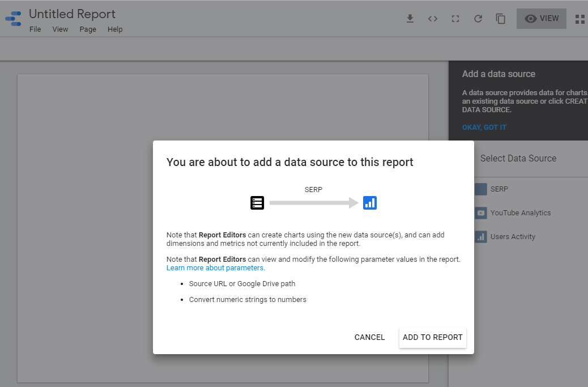This screenshot has width=588, height=387.
Task: Switch to VIEW mode with eye button
Action: click(x=541, y=19)
